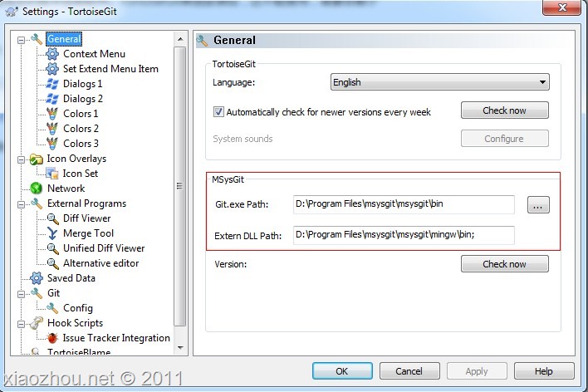Click the Dialogs 1 Windows flag icon
The width and height of the screenshot is (588, 392).
[52, 84]
